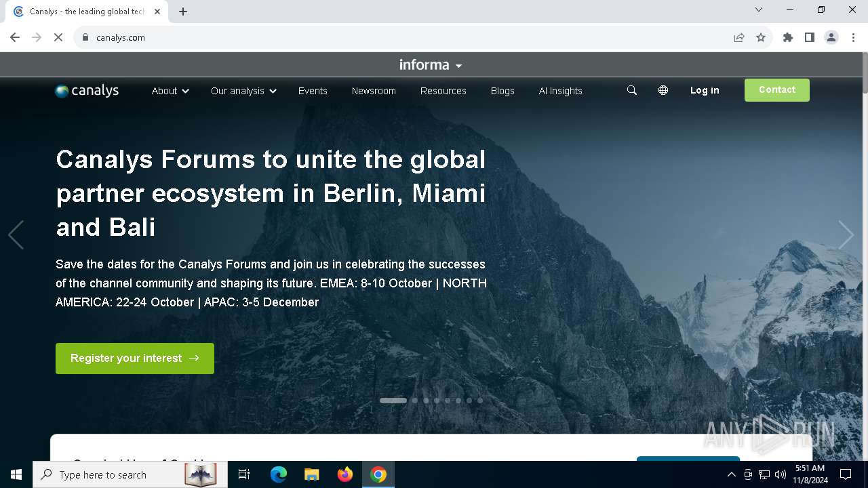This screenshot has width=868, height=488.
Task: Click the Type here to search box
Action: (130, 474)
